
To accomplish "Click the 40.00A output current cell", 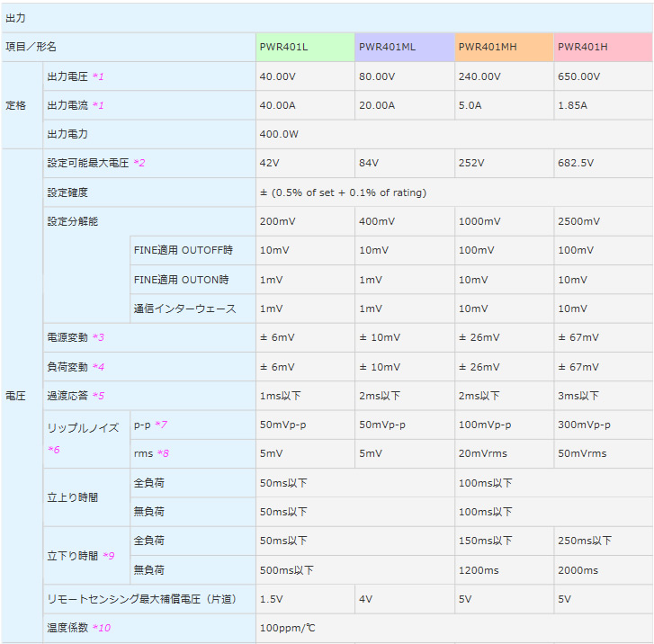I will click(x=305, y=105).
